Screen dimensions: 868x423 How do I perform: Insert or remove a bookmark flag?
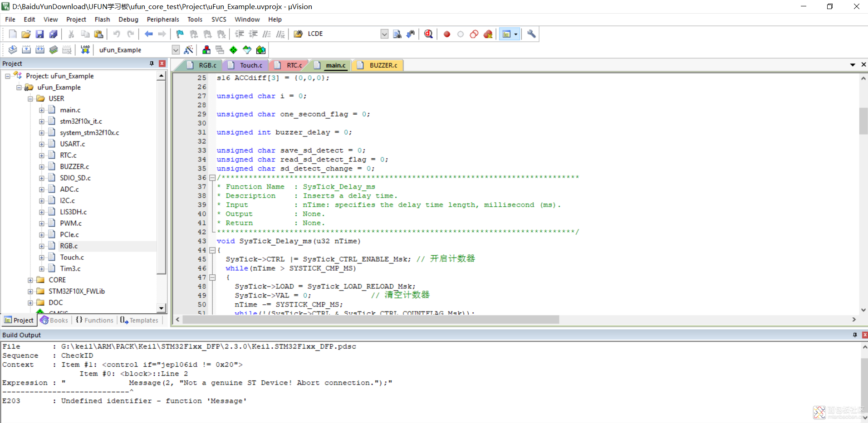click(180, 34)
